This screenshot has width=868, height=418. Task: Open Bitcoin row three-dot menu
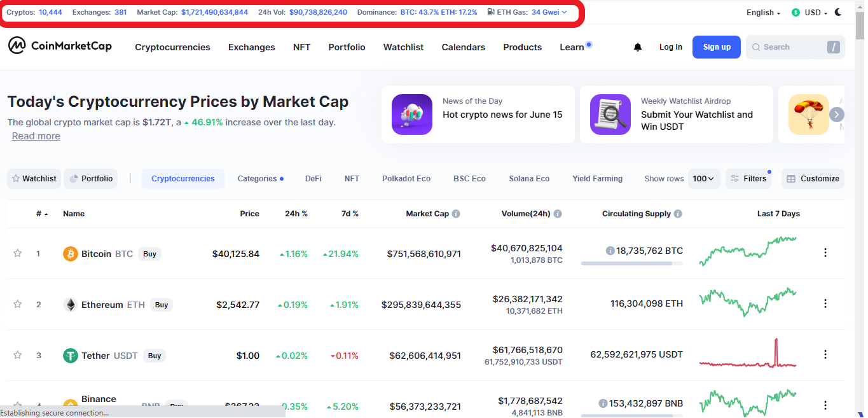tap(825, 253)
